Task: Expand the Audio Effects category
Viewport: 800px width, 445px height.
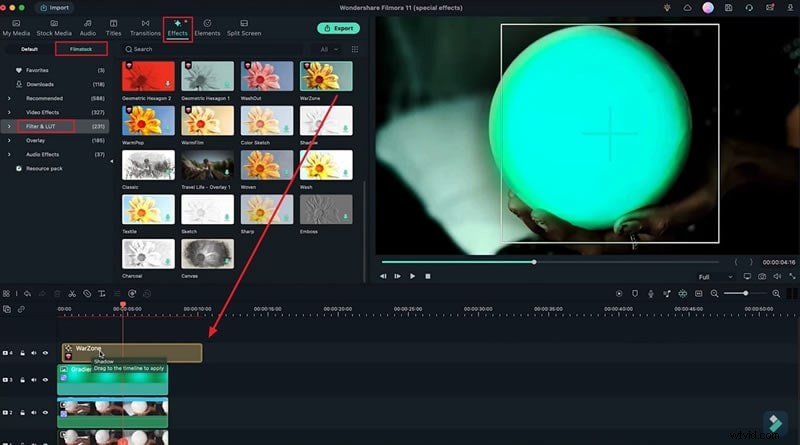Action: click(x=9, y=154)
